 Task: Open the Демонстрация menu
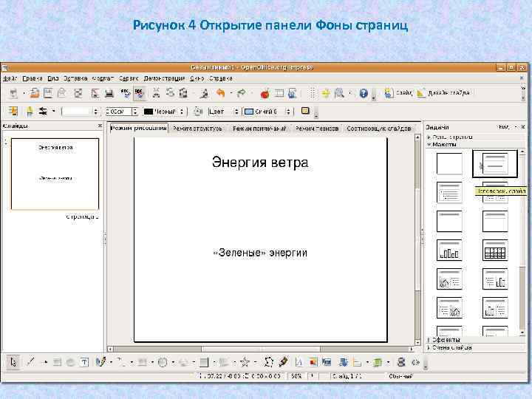164,78
